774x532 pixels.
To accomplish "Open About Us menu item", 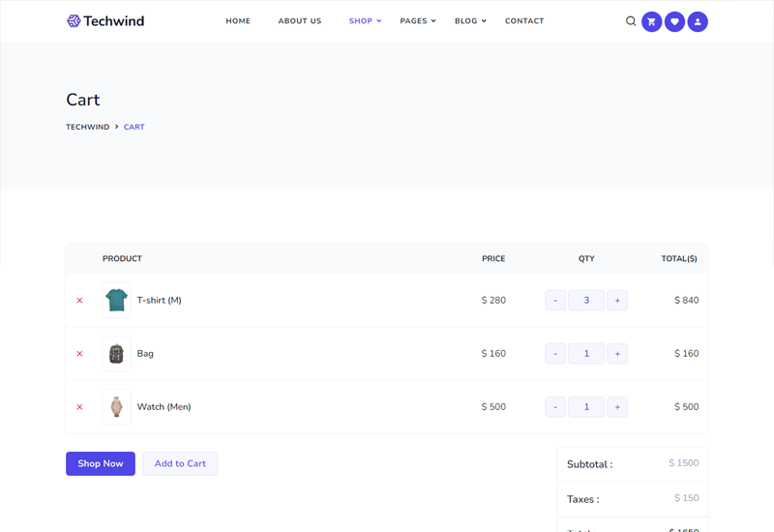I will pyautogui.click(x=300, y=20).
